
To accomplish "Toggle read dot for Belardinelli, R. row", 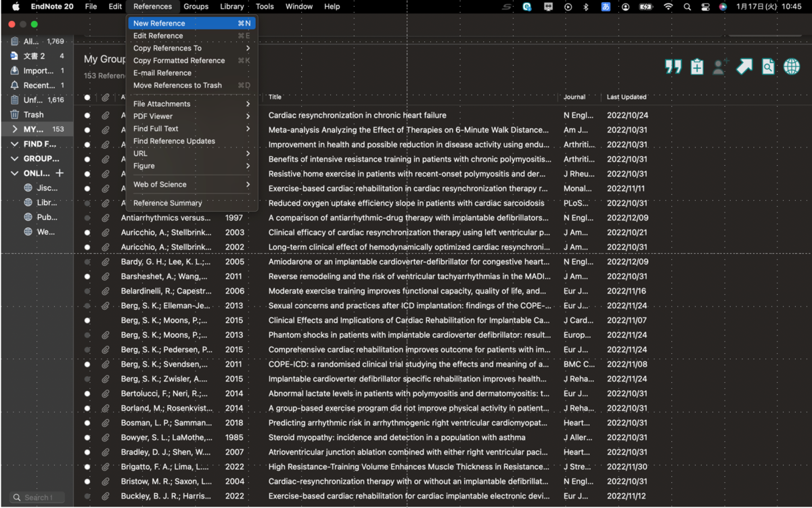I will (87, 291).
